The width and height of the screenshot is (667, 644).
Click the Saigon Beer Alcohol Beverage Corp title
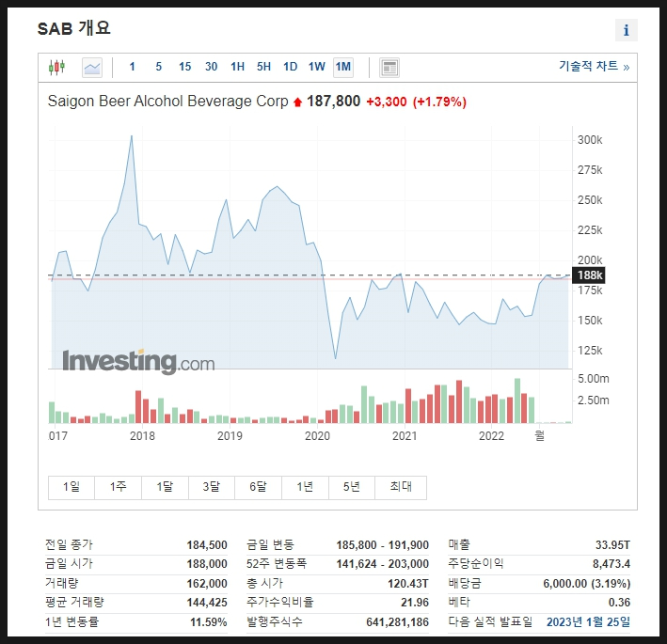pyautogui.click(x=168, y=102)
